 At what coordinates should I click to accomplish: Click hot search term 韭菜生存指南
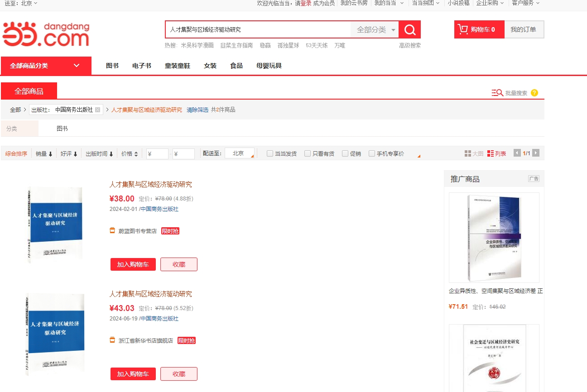(236, 45)
